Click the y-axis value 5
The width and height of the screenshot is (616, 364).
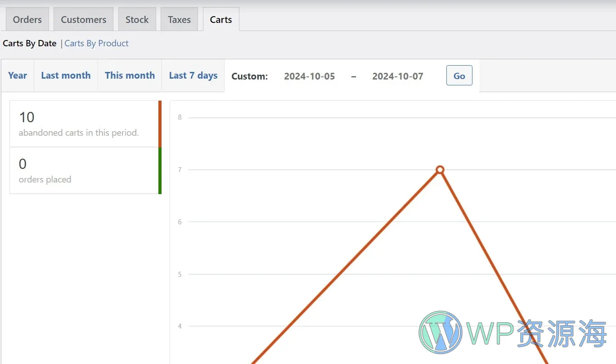coord(180,274)
